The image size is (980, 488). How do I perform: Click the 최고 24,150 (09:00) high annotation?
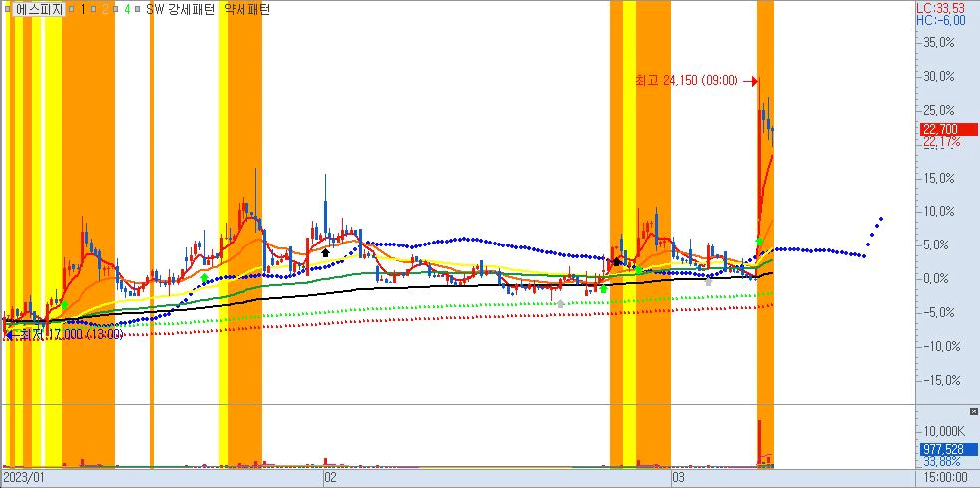pos(687,81)
